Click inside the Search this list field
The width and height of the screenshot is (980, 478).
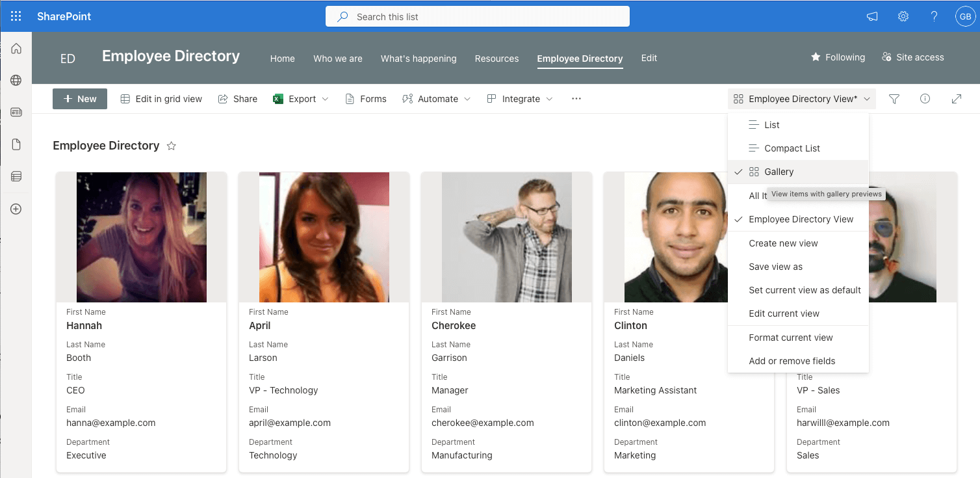coord(477,16)
